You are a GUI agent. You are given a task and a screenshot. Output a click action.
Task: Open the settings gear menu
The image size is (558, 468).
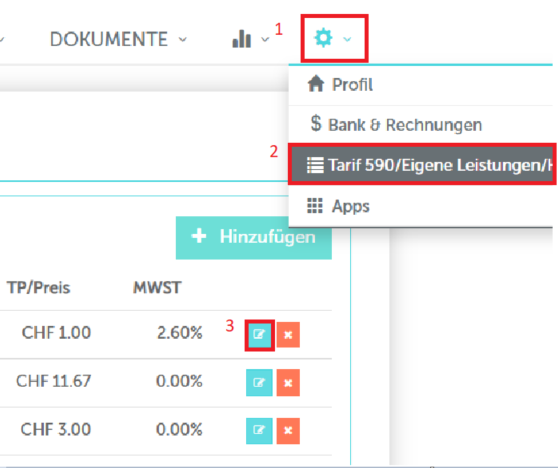coord(323,38)
